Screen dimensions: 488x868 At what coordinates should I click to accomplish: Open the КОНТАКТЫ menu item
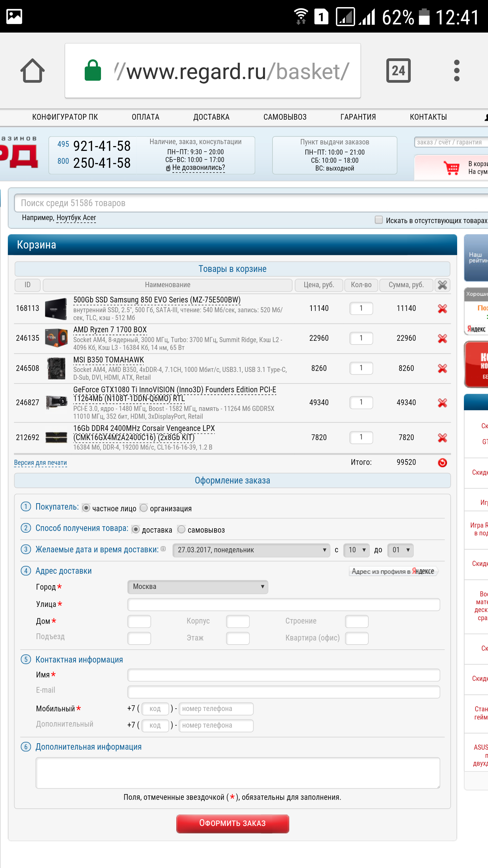click(x=428, y=117)
